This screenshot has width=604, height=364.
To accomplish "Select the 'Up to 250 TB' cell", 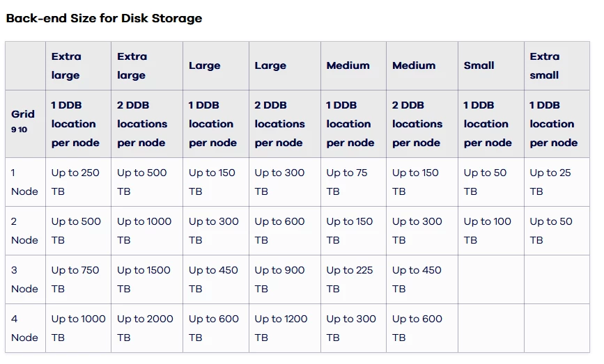I will coord(78,182).
